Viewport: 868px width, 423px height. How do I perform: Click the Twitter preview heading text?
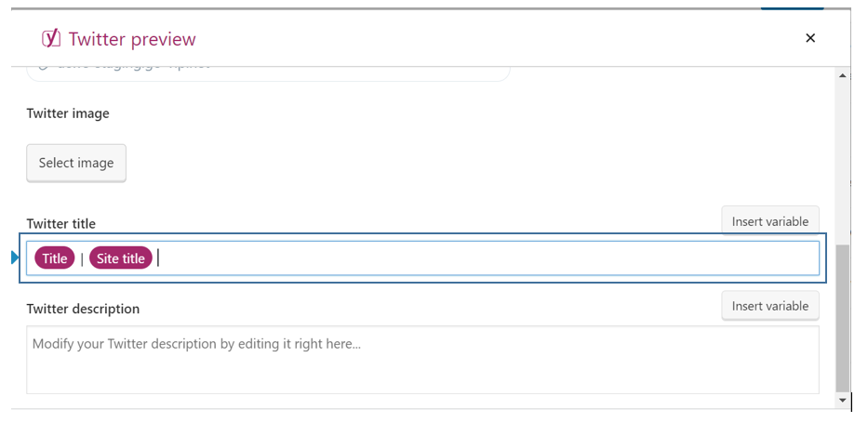pos(132,39)
